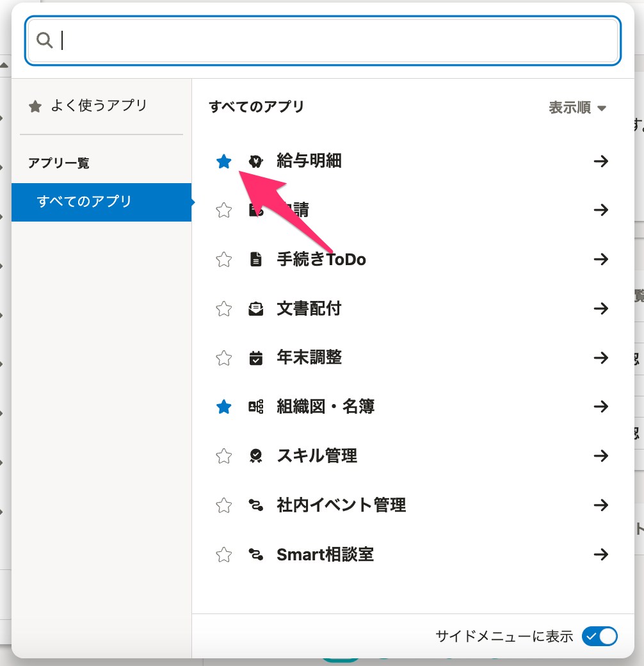644x666 pixels.
Task: Open the Smart相談室 app name link
Action: pyautogui.click(x=325, y=555)
